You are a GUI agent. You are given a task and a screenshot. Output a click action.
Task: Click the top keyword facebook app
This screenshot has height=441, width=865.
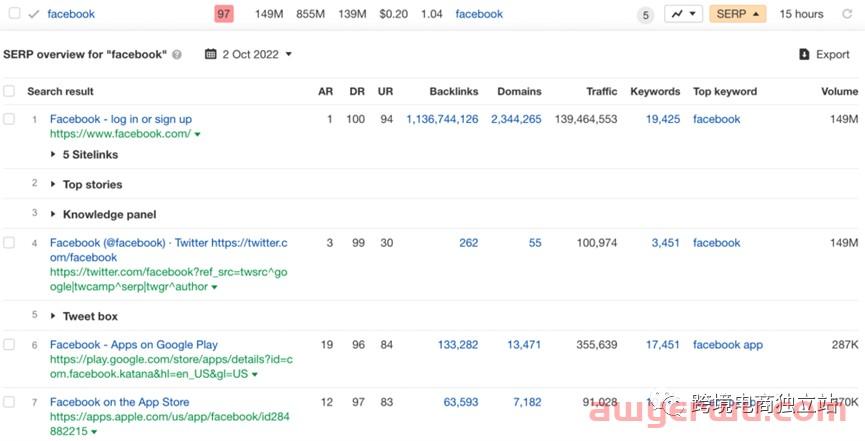tap(728, 345)
